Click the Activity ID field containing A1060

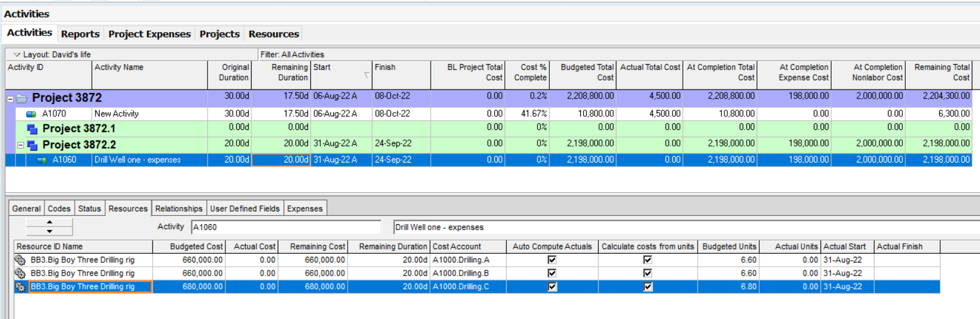coord(285,227)
